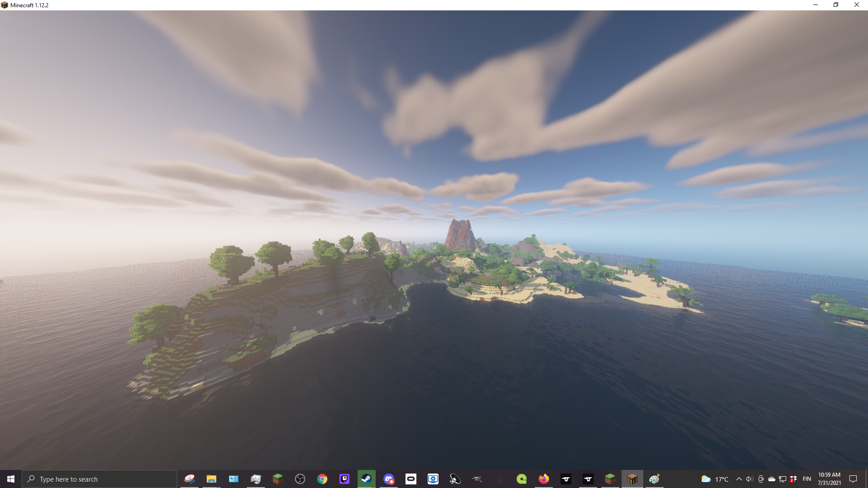Open the Action Center notifications panel

[853, 479]
